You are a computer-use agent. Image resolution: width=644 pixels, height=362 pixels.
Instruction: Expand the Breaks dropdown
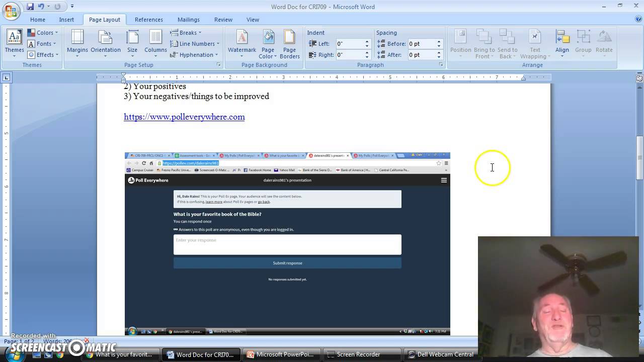coord(186,33)
